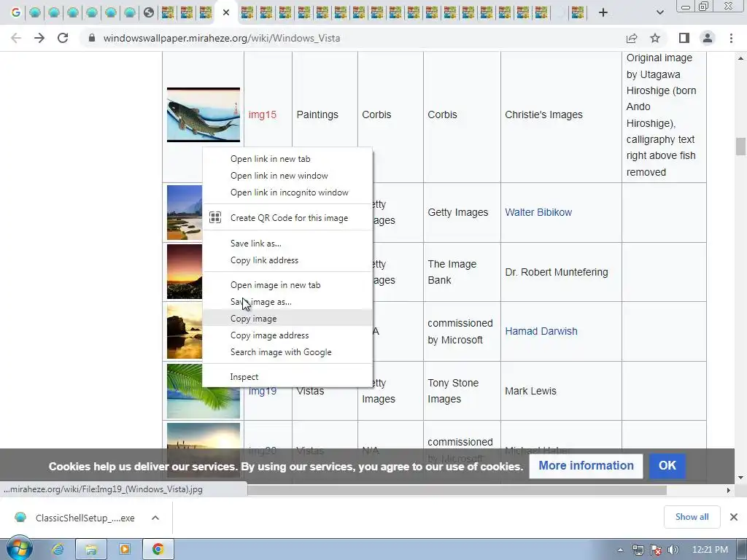Switch to the tab with the globe favicon
This screenshot has height=560, width=747.
tap(149, 12)
